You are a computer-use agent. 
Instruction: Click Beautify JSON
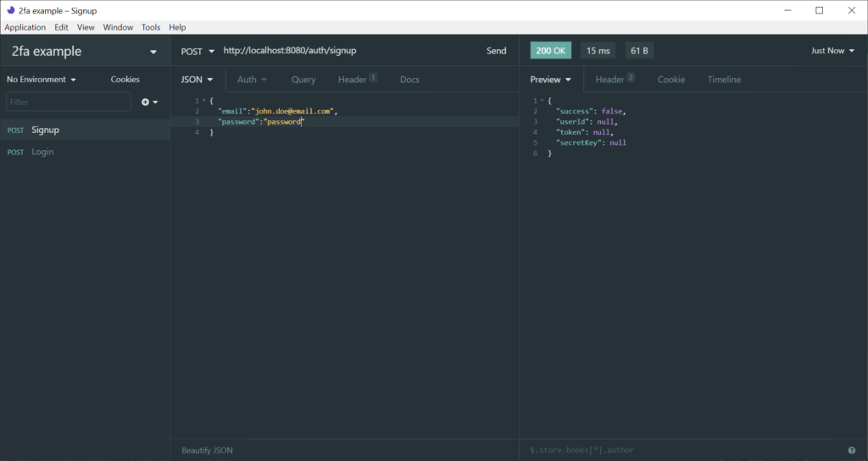tap(207, 450)
